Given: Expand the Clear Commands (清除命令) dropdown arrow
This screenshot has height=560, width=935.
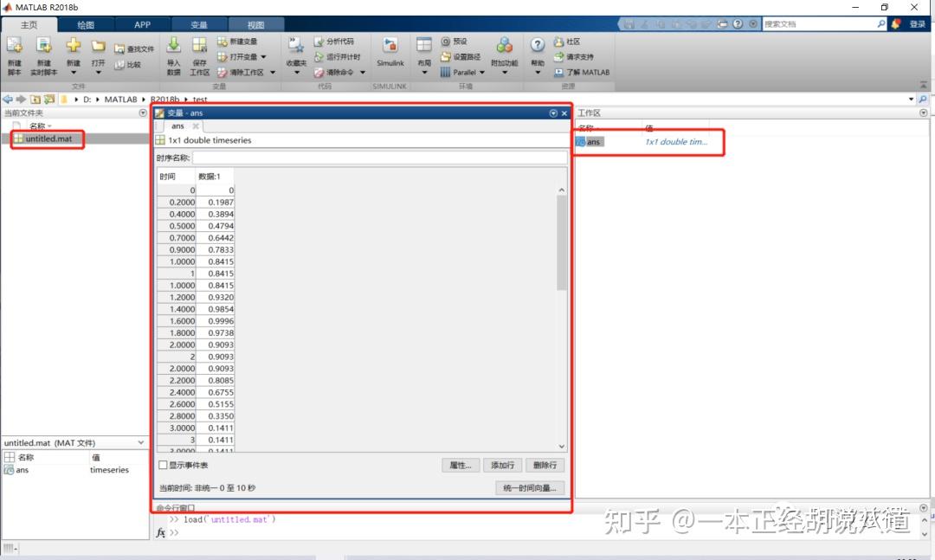Looking at the screenshot, I should pos(362,72).
